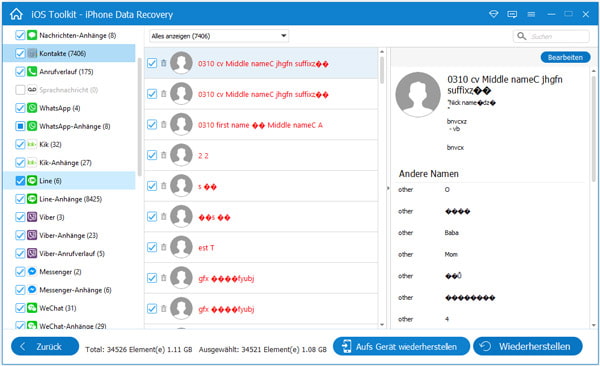Toggle the WeChat (31) checkbox
Image resolution: width=600 pixels, height=366 pixels.
tap(20, 308)
